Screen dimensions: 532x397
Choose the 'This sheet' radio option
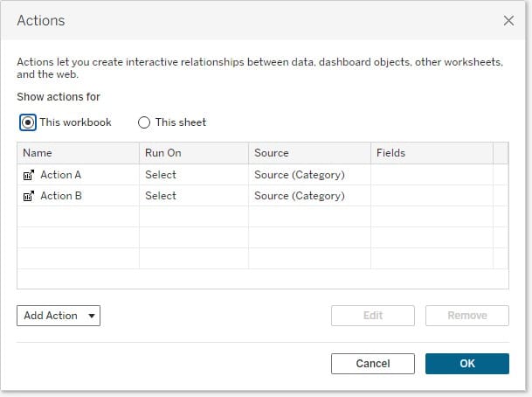click(x=145, y=122)
